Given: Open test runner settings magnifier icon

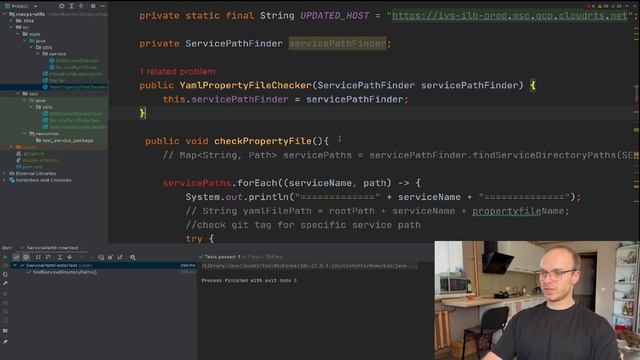Looking at the screenshot, I should tap(133, 258).
